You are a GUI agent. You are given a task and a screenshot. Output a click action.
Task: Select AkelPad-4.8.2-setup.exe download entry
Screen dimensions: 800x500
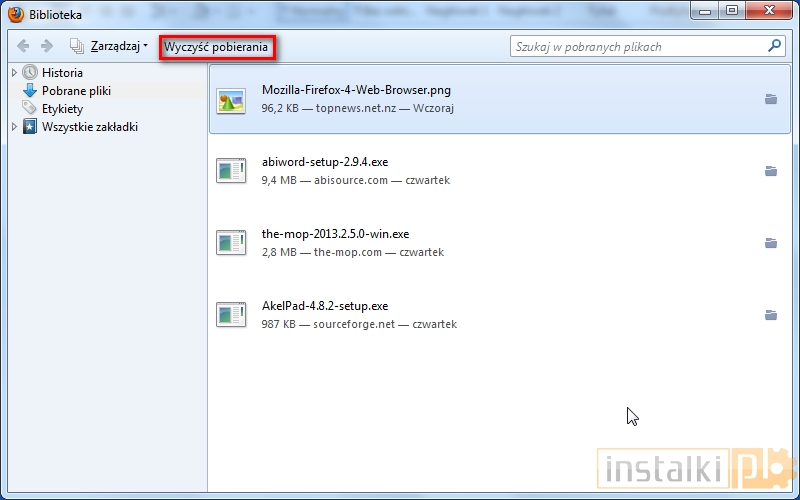click(500, 315)
